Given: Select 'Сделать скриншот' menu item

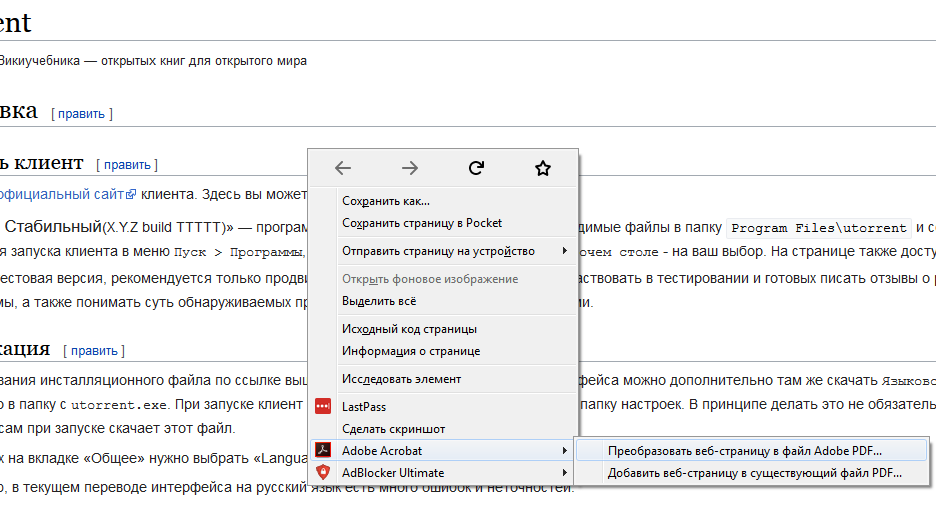Looking at the screenshot, I should coord(394,429).
